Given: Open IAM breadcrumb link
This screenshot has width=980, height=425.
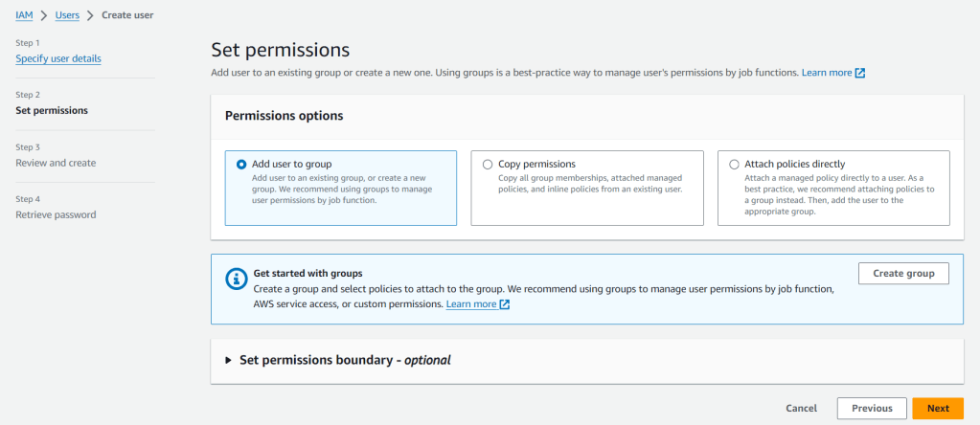Looking at the screenshot, I should [x=24, y=15].
